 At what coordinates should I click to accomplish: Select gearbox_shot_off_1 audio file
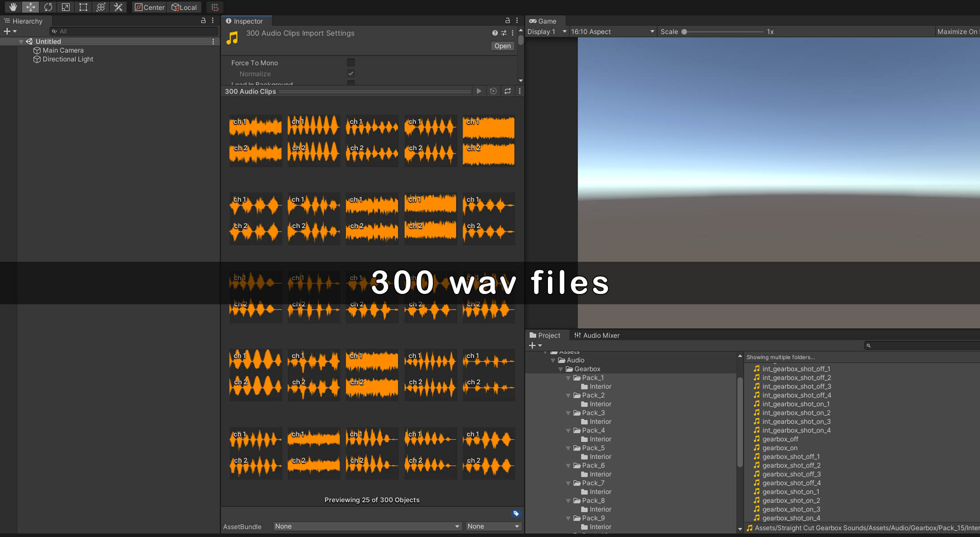point(791,456)
